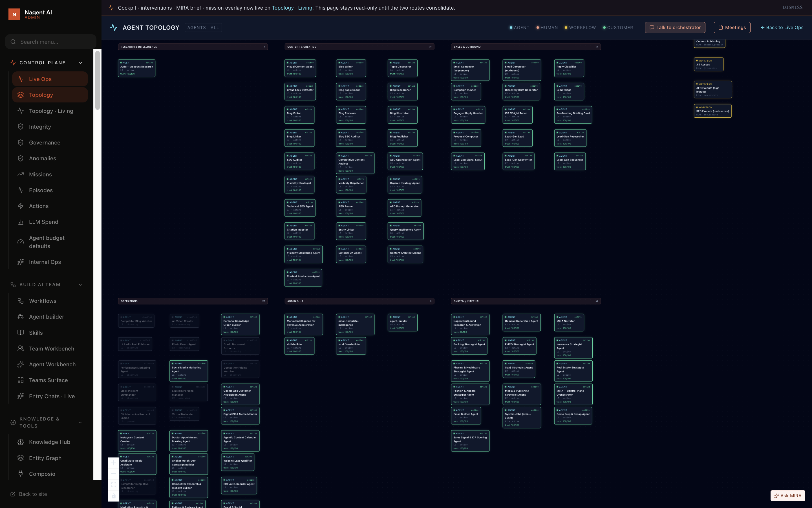Toggle HUMAN legend filter
Screen dimensions: 812x508
pos(547,28)
